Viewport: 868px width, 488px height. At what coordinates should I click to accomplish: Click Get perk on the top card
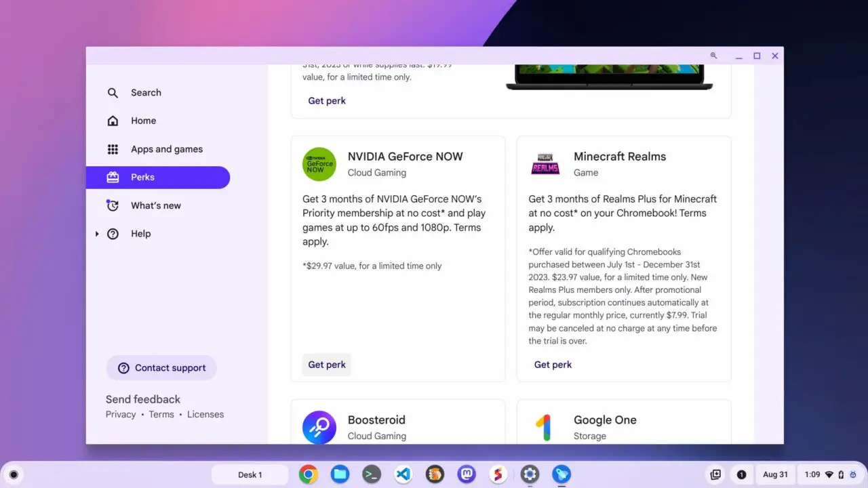tap(327, 101)
